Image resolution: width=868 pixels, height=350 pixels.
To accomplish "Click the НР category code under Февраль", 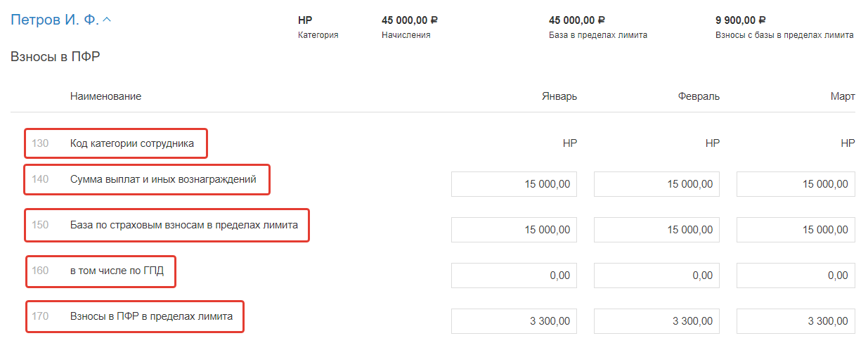I will tap(713, 143).
